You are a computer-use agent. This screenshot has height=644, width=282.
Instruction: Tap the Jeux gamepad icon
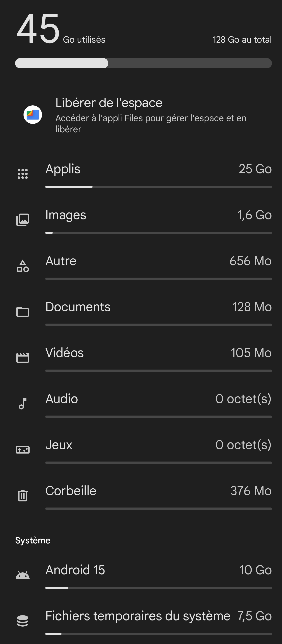click(23, 450)
